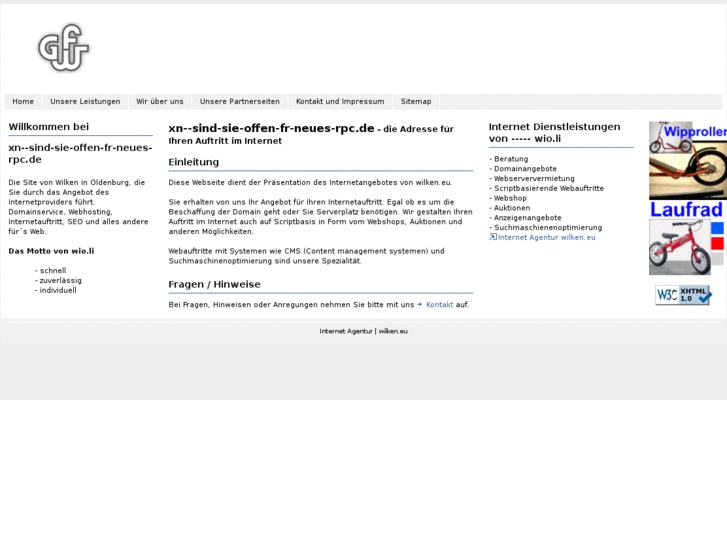Click the external link arrow icon beside Internet Agentur
This screenshot has width=727, height=545.
pyautogui.click(x=493, y=237)
